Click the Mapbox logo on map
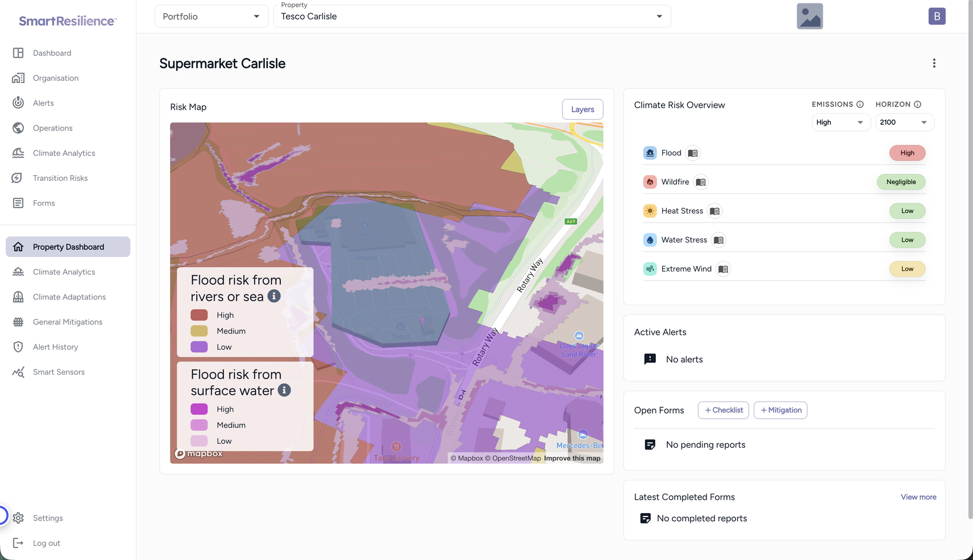This screenshot has height=560, width=973. click(x=199, y=454)
